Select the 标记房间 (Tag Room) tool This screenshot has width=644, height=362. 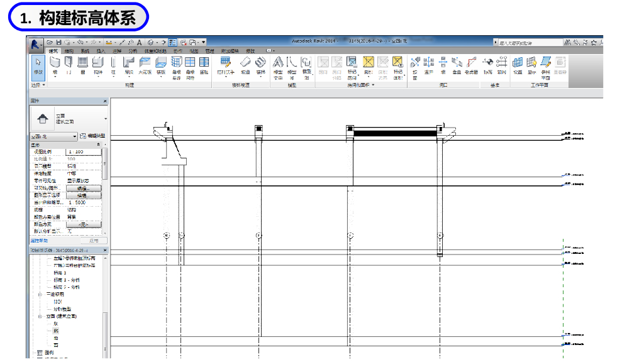click(352, 68)
